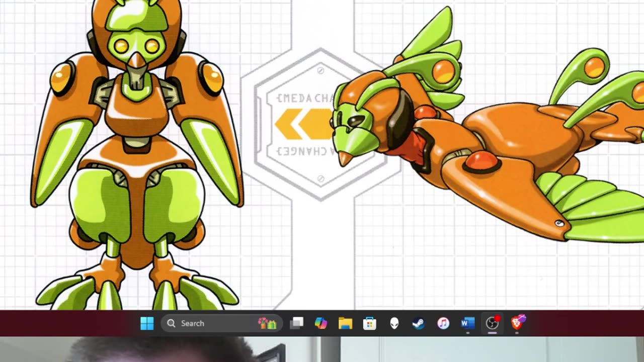Click the yellow Medachange arrow emblem

click(304, 124)
